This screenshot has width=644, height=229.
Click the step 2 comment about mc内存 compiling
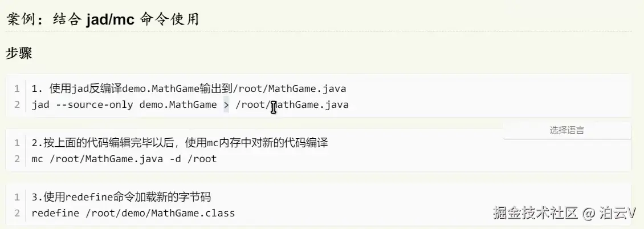[x=180, y=143]
